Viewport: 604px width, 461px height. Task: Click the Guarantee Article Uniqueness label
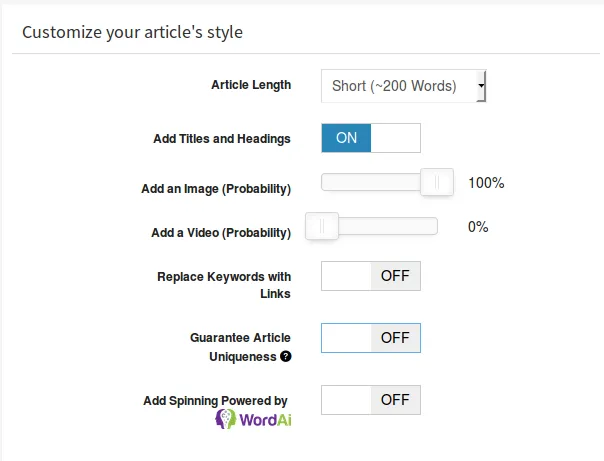(240, 347)
